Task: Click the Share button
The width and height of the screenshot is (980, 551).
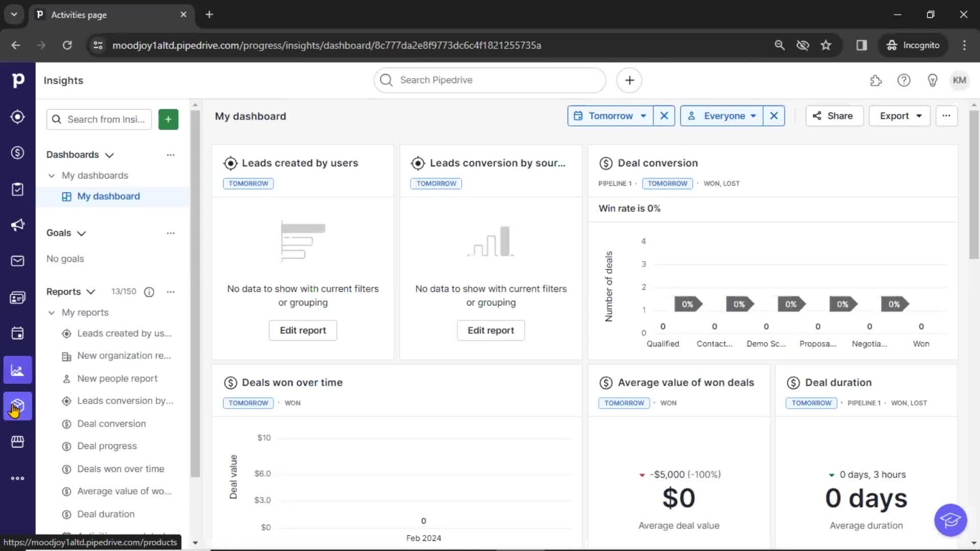Action: (834, 116)
